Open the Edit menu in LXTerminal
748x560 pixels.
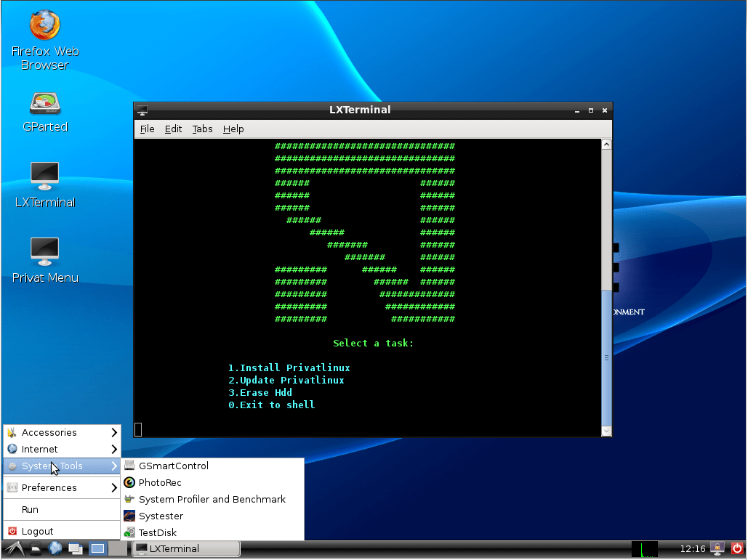(x=173, y=129)
